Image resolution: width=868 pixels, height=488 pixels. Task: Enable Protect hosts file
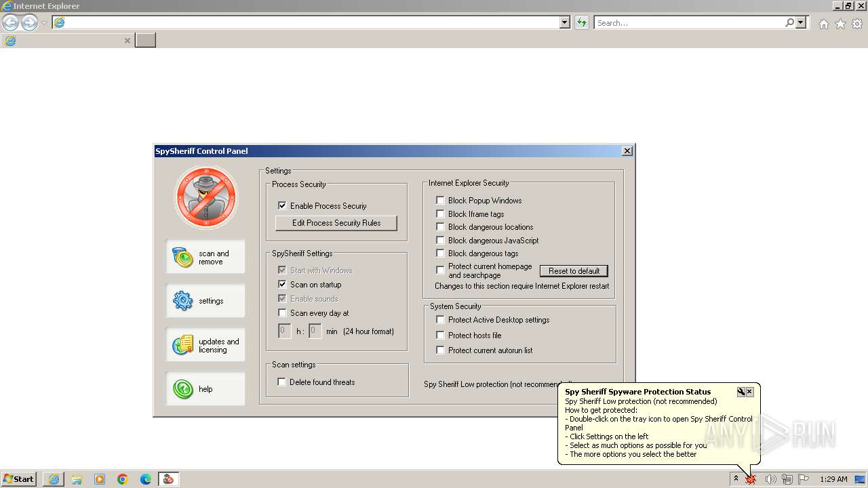pos(440,335)
